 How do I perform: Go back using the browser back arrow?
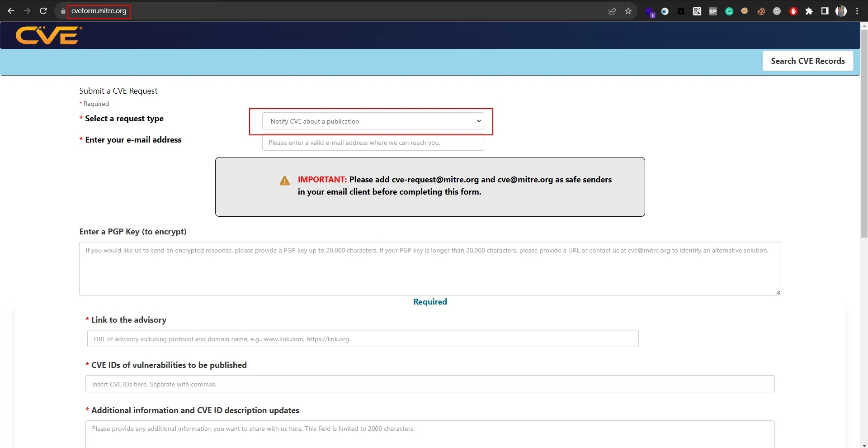tap(11, 11)
